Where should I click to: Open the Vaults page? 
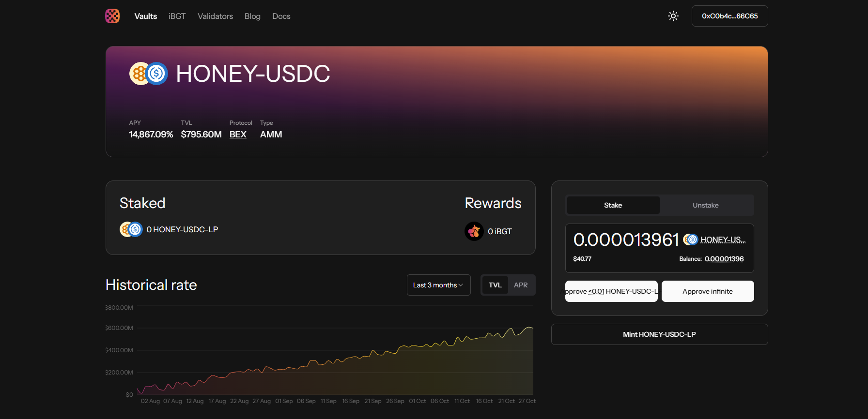point(145,16)
